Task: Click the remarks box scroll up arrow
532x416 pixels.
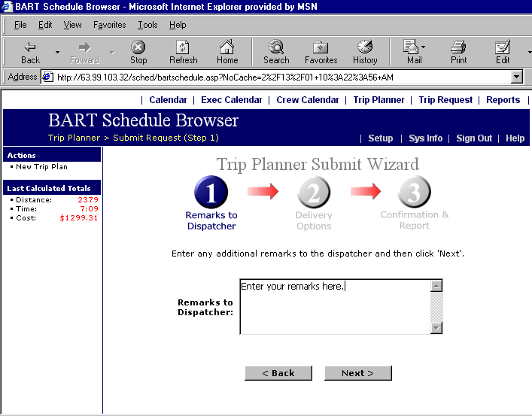Action: click(x=436, y=286)
